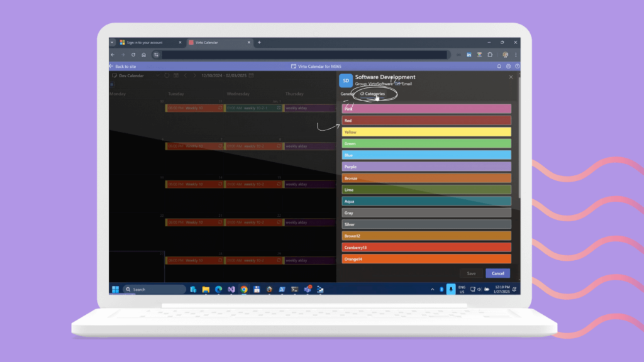The height and width of the screenshot is (362, 644).
Task: Select the Green category bar
Action: click(426, 144)
